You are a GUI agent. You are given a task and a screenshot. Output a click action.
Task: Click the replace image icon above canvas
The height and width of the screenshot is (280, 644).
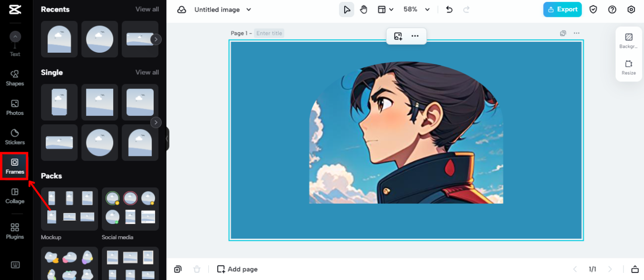click(398, 36)
